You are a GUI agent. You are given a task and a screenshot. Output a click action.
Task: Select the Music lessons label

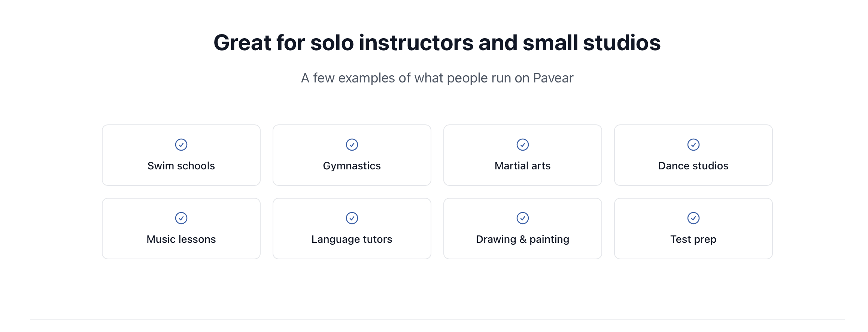181,239
